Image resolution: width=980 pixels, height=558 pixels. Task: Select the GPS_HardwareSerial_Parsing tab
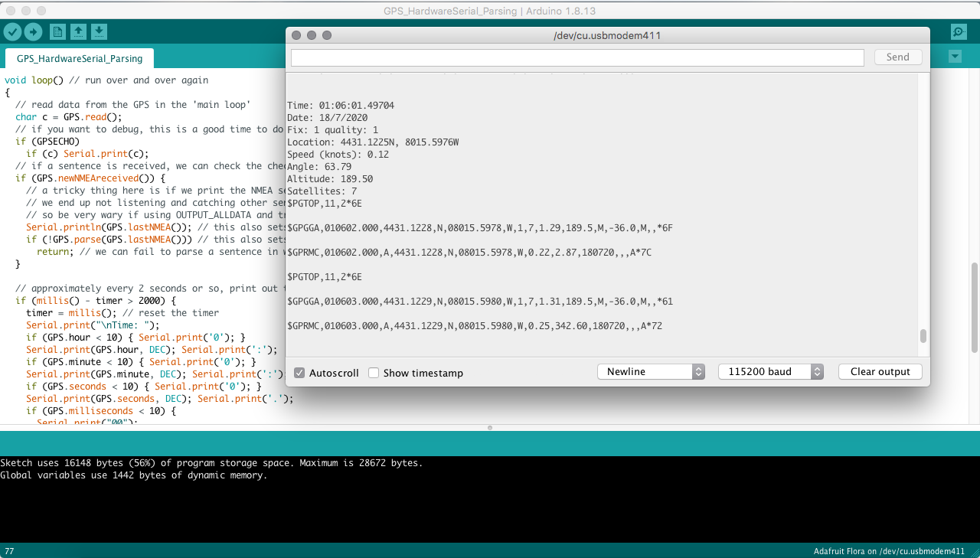coord(79,57)
